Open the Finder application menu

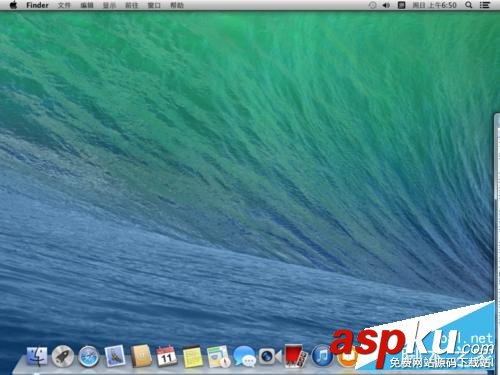[37, 5]
